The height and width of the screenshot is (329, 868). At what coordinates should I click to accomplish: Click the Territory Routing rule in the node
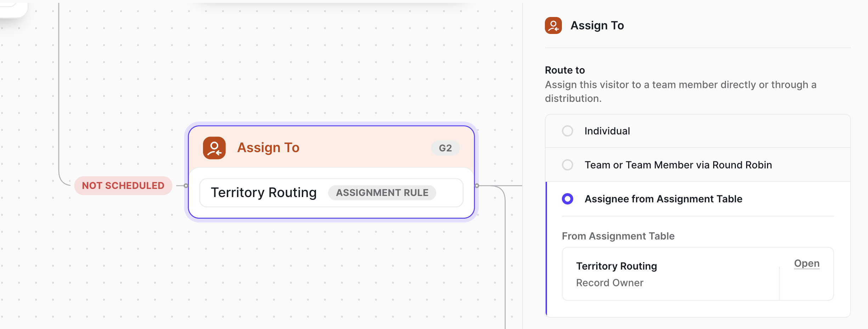coord(332,193)
